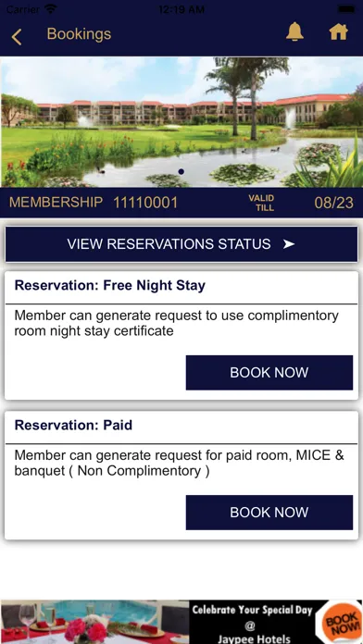This screenshot has width=363, height=644.
Task: Go to home via house icon
Action: tap(338, 31)
